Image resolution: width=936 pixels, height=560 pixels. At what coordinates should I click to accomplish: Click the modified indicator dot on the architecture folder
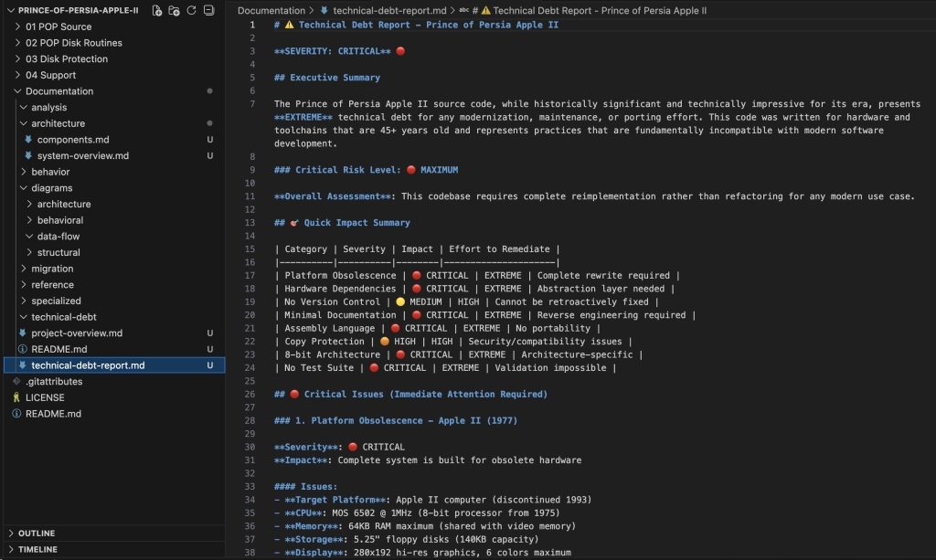(x=209, y=123)
